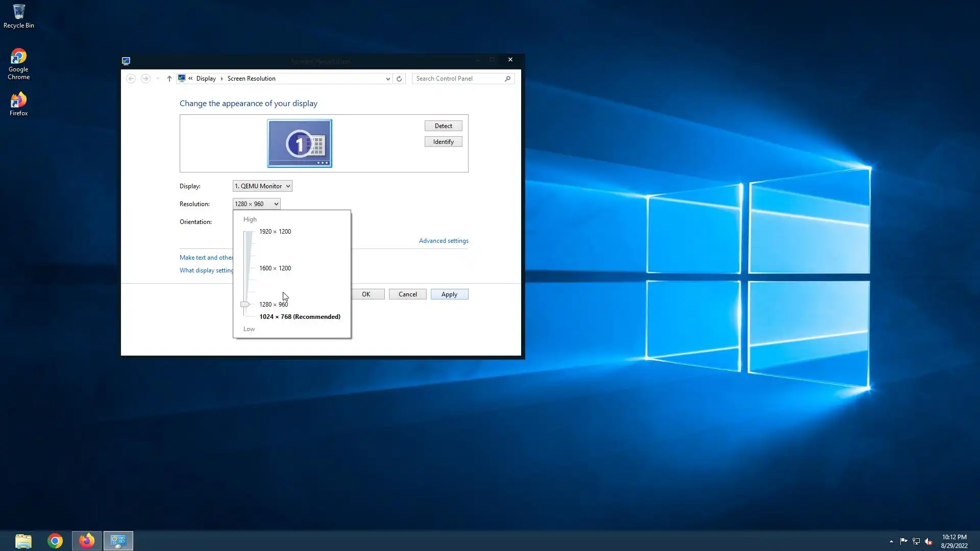Open the Advanced settings link
Screen dimensions: 980x551
click(444, 241)
